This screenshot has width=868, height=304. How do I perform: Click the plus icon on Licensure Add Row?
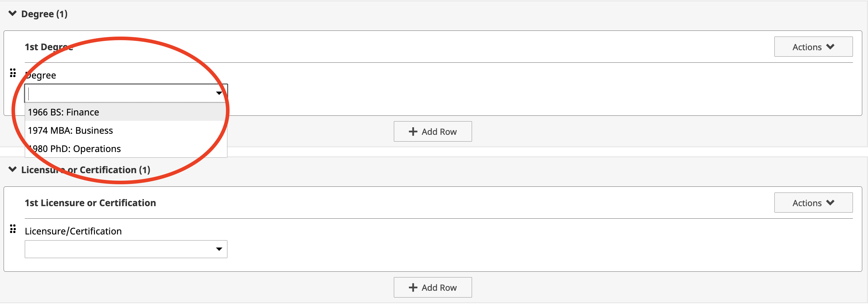[x=413, y=288]
